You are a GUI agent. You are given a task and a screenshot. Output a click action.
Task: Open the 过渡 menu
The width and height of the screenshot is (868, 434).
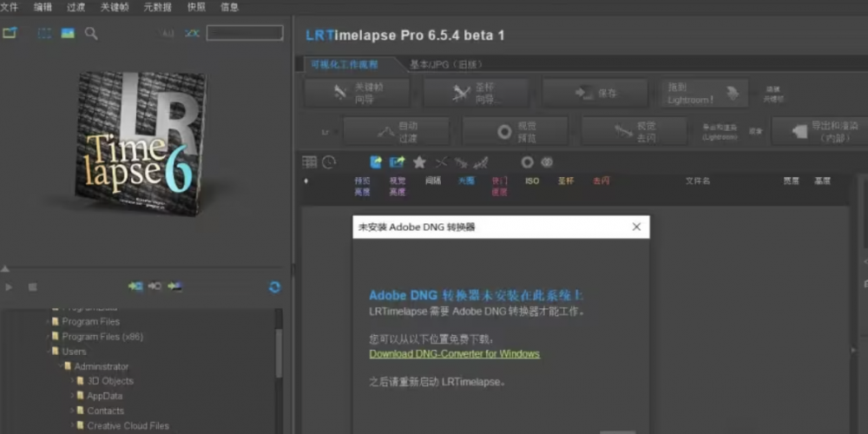click(x=76, y=7)
